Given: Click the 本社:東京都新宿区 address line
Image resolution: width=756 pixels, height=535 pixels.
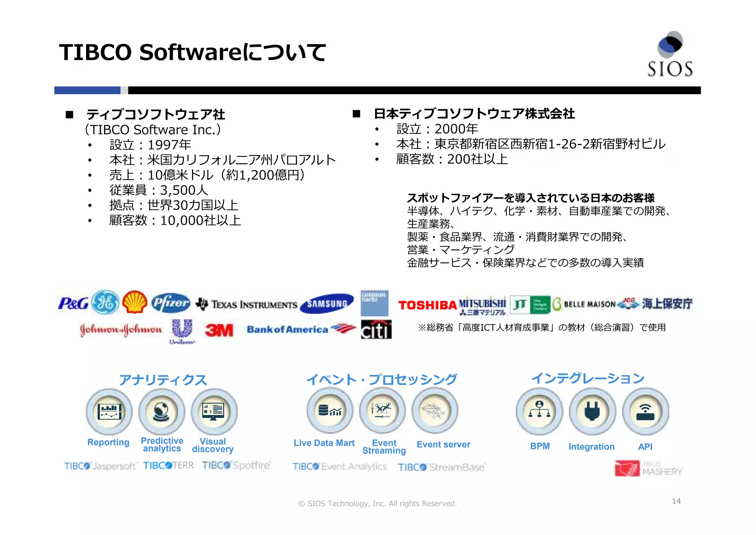Looking at the screenshot, I should coord(531,144).
